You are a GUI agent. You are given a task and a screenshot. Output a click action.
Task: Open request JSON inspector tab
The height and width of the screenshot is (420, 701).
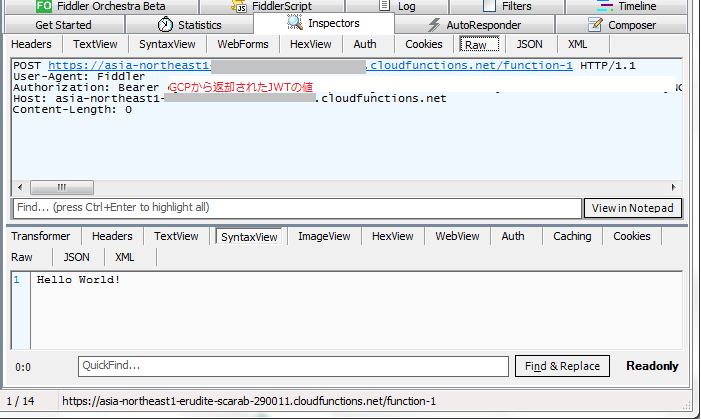tap(529, 44)
